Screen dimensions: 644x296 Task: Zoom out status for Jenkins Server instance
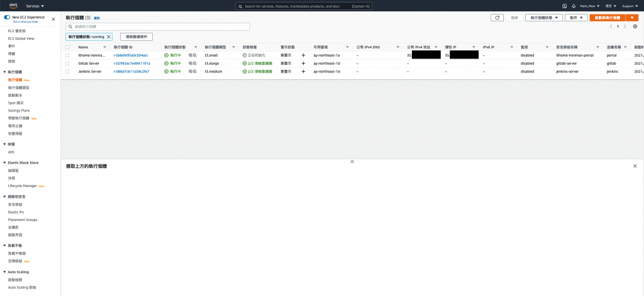(196, 71)
